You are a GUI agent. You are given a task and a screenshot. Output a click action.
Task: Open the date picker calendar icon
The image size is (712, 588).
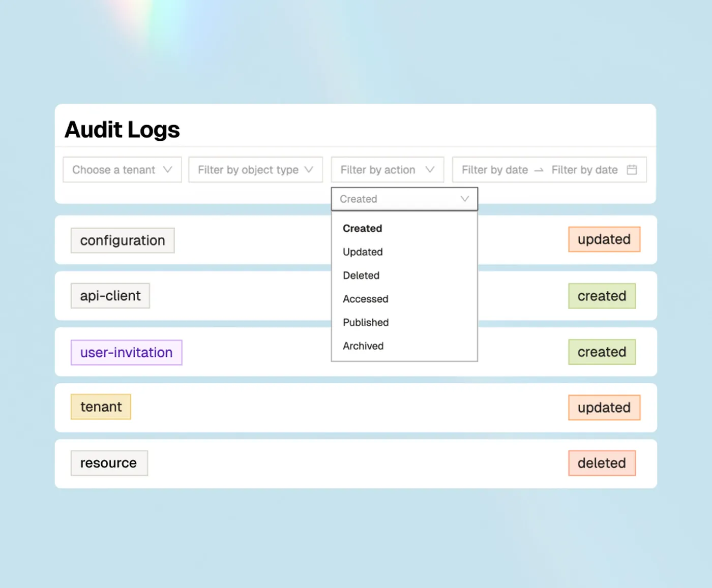point(632,170)
